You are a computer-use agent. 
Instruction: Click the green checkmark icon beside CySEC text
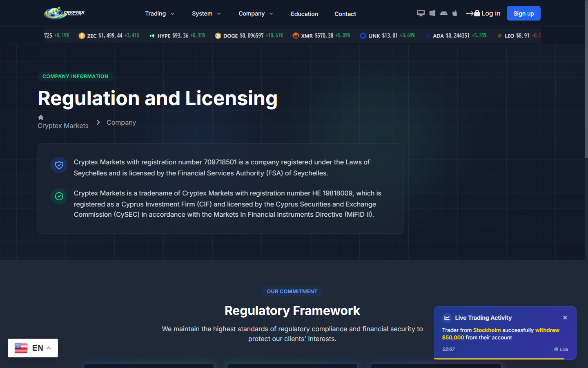[59, 196]
